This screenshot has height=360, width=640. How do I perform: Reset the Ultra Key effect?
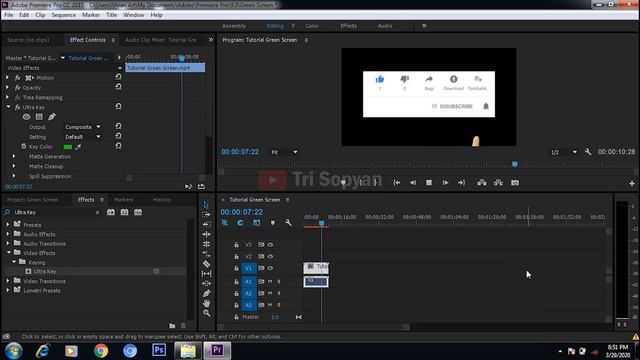(x=118, y=107)
